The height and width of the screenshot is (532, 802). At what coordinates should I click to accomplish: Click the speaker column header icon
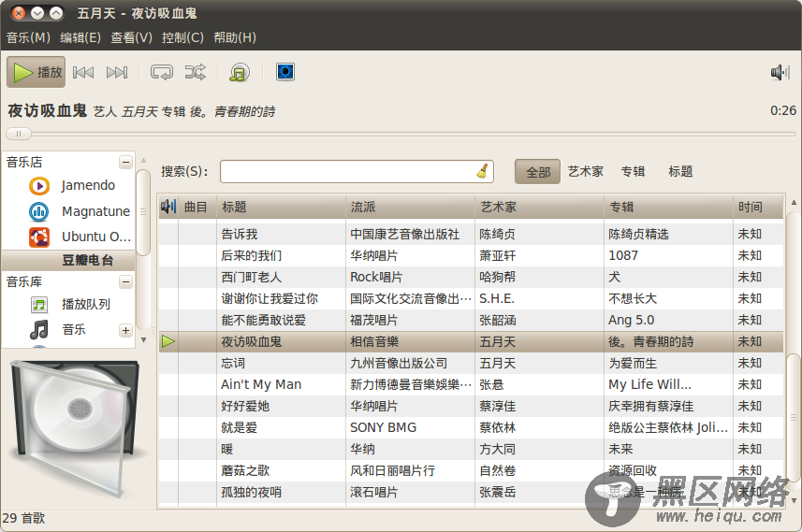coord(168,207)
